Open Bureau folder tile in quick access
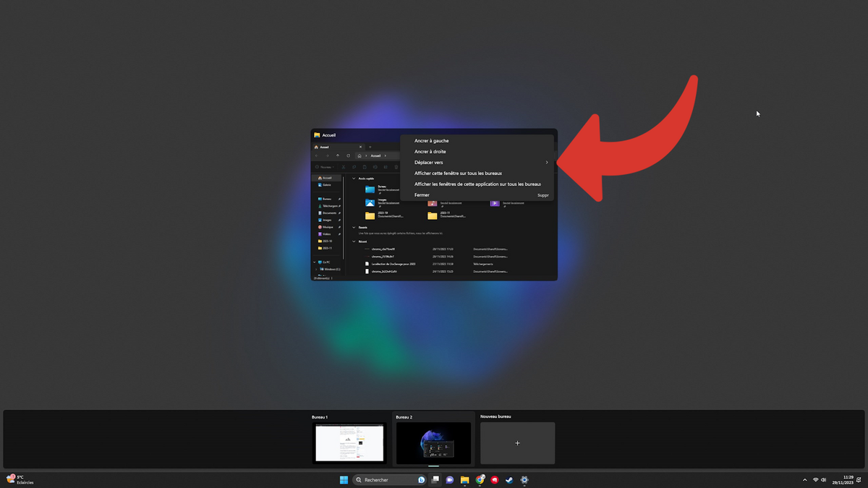This screenshot has height=488, width=868. point(382,189)
